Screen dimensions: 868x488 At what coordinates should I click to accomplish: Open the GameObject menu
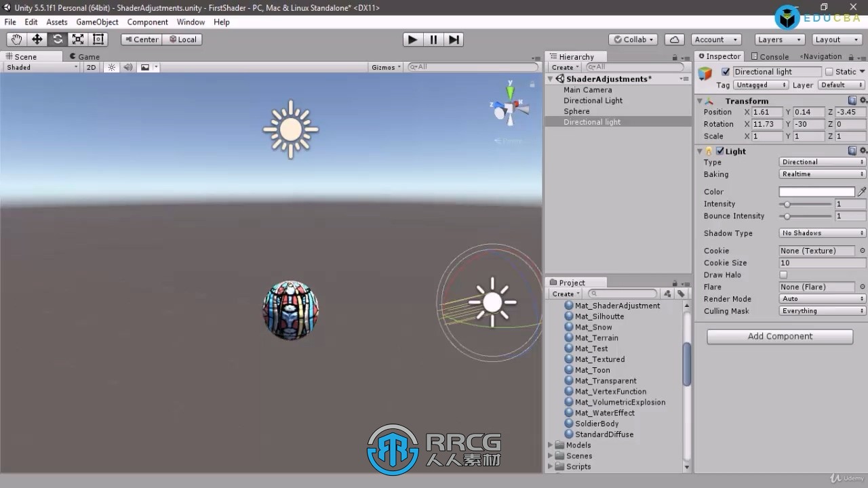(x=97, y=22)
